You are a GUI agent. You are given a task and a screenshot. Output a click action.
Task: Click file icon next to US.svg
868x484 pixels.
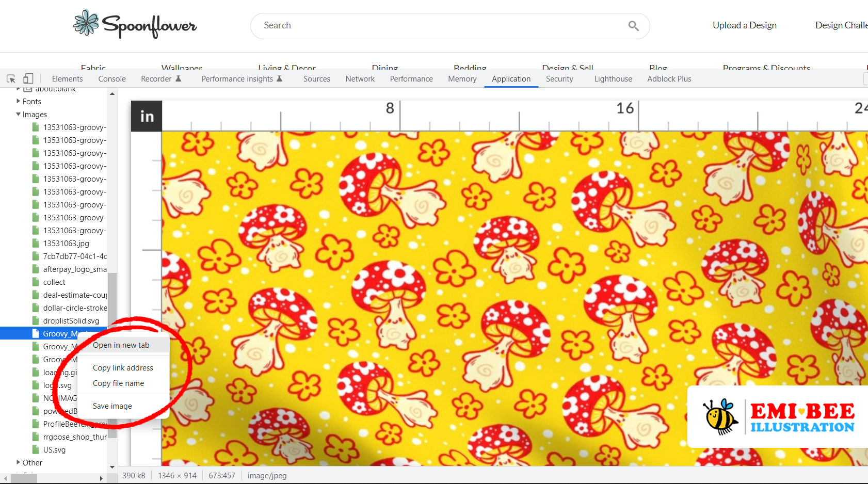coord(36,449)
